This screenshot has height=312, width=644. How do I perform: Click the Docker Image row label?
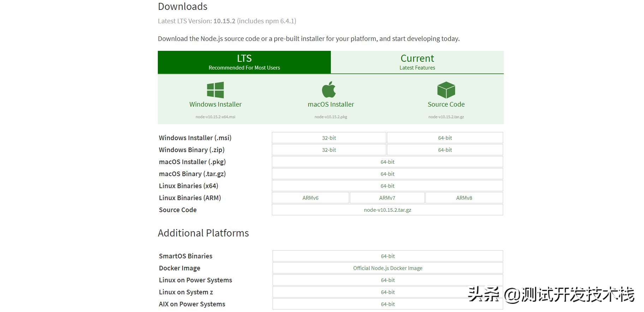pyautogui.click(x=180, y=268)
